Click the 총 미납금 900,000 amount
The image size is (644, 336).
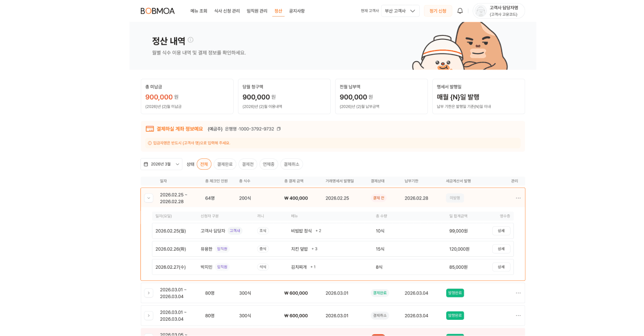tap(159, 97)
